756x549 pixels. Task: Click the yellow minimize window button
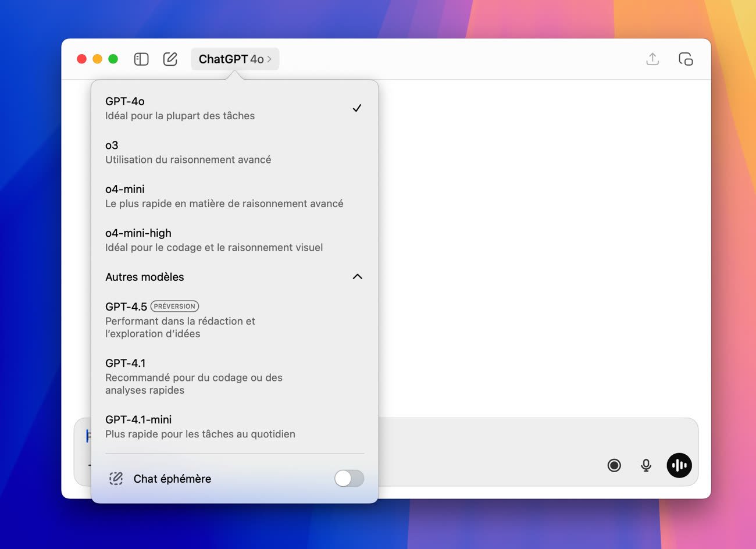98,59
